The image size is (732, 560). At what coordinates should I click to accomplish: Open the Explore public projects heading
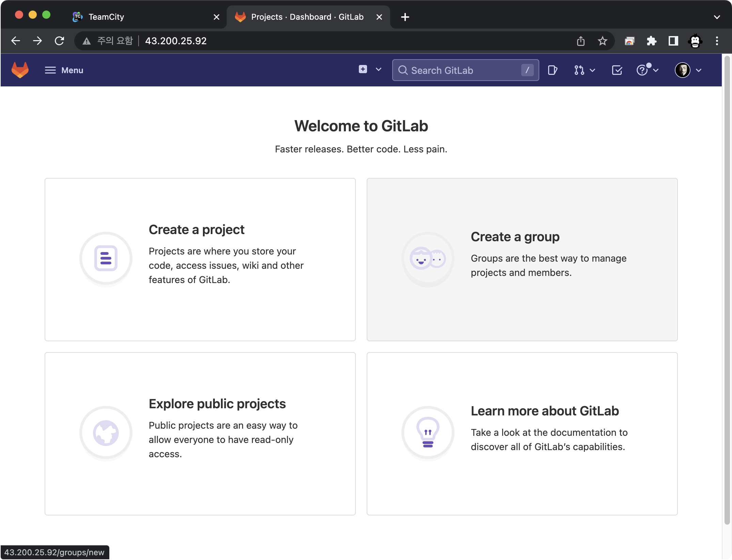tap(217, 404)
